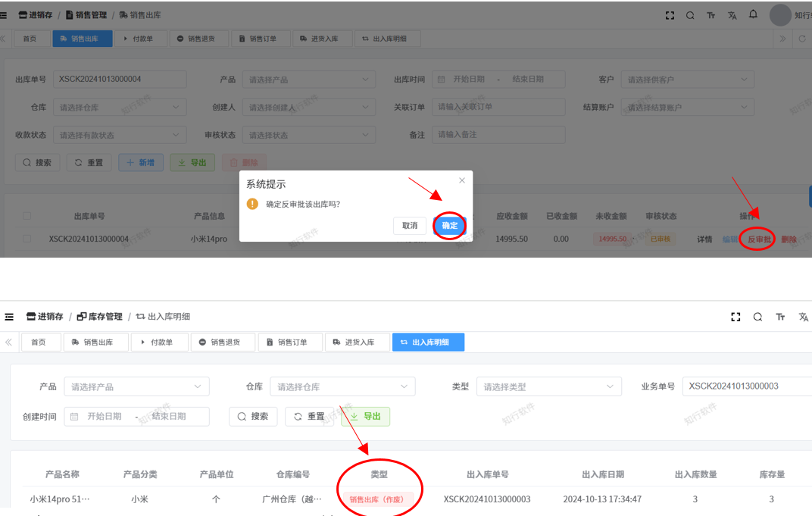Image resolution: width=812 pixels, height=516 pixels.
Task: Click the user avatar in the header
Action: click(780, 15)
